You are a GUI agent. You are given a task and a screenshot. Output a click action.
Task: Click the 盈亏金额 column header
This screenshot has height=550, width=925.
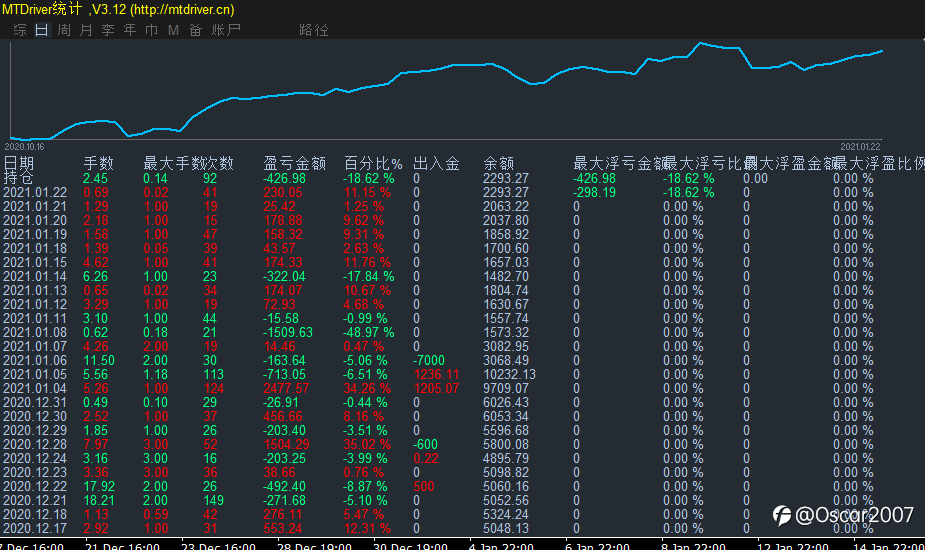[294, 163]
